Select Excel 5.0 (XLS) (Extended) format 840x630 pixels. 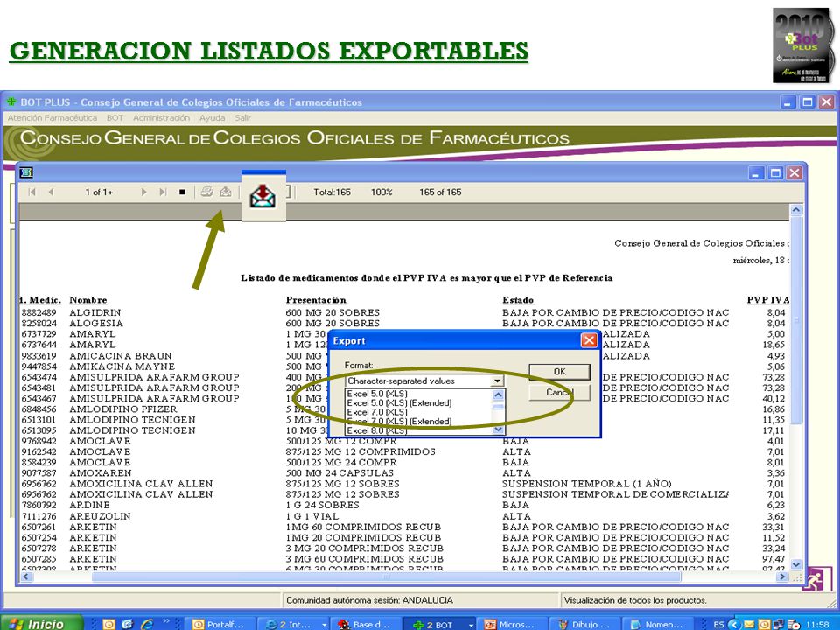[x=399, y=402]
